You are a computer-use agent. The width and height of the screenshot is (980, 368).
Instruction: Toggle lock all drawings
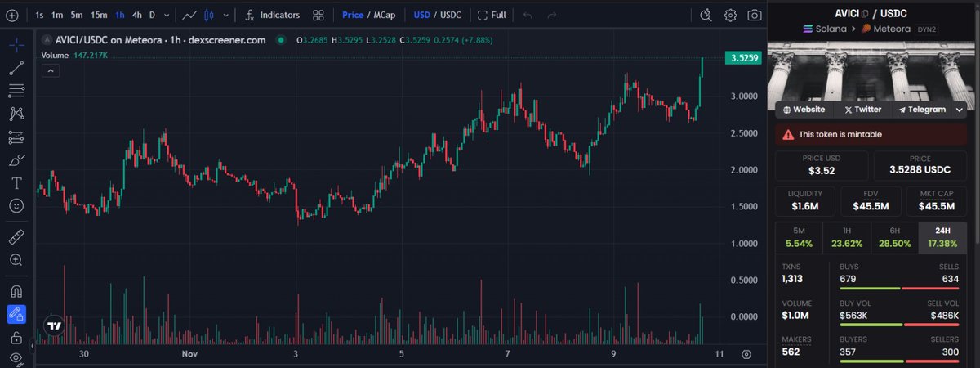tap(16, 337)
